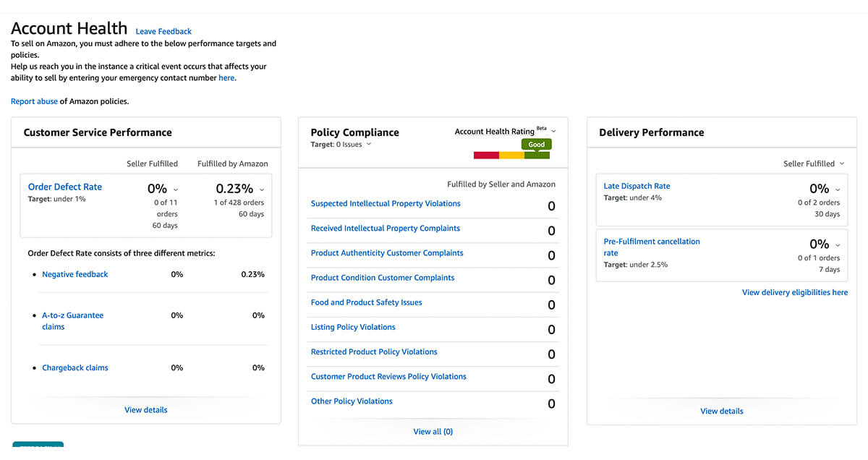Open Suspected Intellectual Property Violations
The width and height of the screenshot is (868, 460).
386,203
